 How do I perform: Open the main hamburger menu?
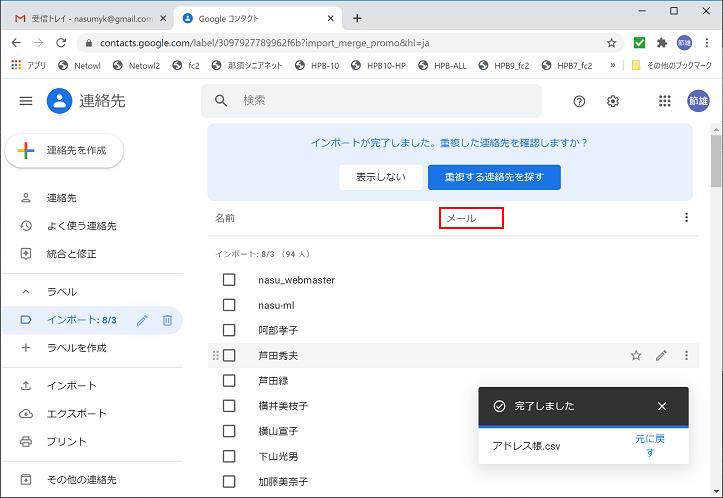point(26,101)
